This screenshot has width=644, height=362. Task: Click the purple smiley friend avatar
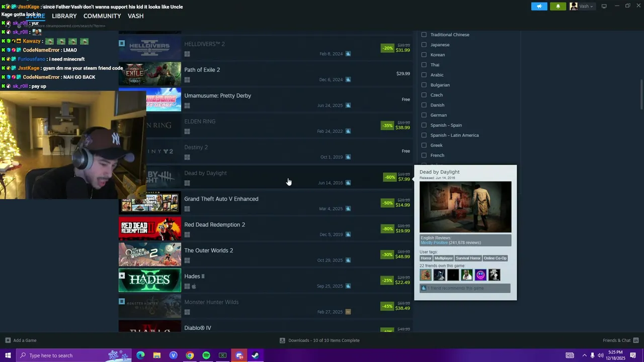click(x=480, y=275)
